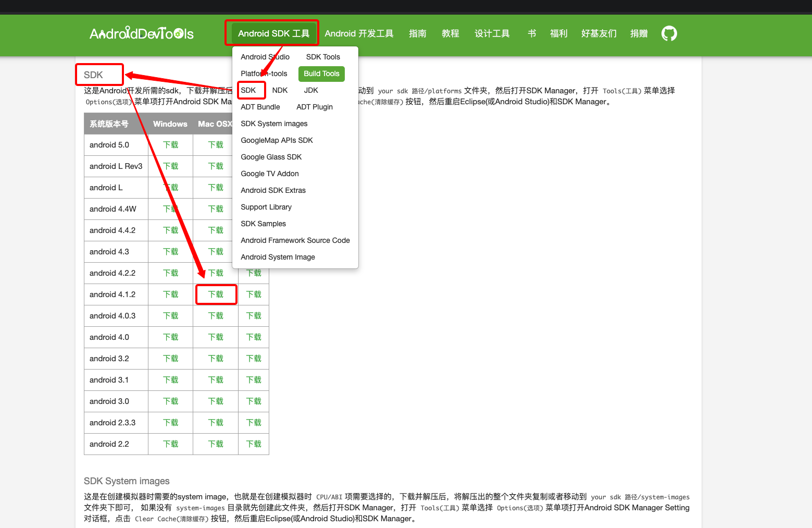Viewport: 812px width, 528px height.
Task: Open the 福利 nav item
Action: 559,33
